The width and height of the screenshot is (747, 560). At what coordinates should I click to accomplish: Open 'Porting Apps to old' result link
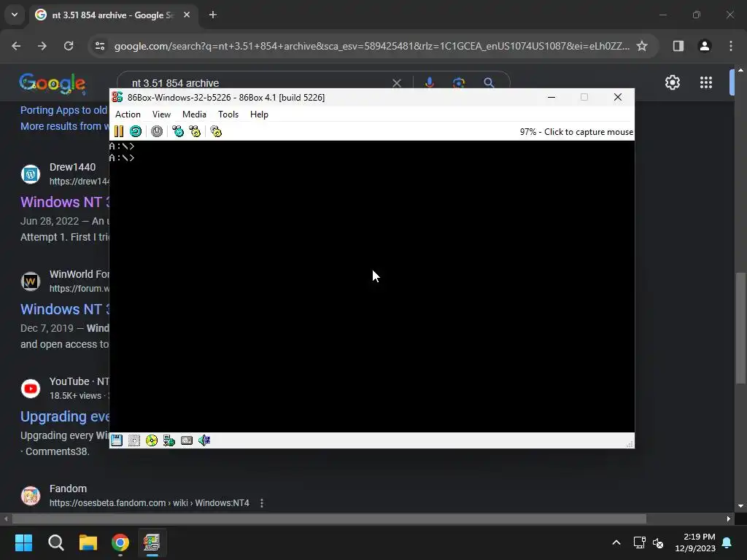[64, 110]
